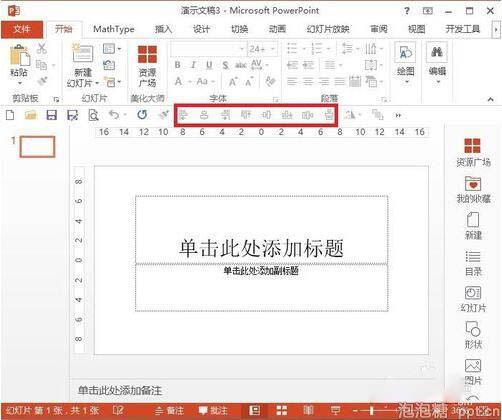Viewport: 502px width, 420px height.
Task: Click the notes area 单击此处添加备注
Action: tap(120, 390)
